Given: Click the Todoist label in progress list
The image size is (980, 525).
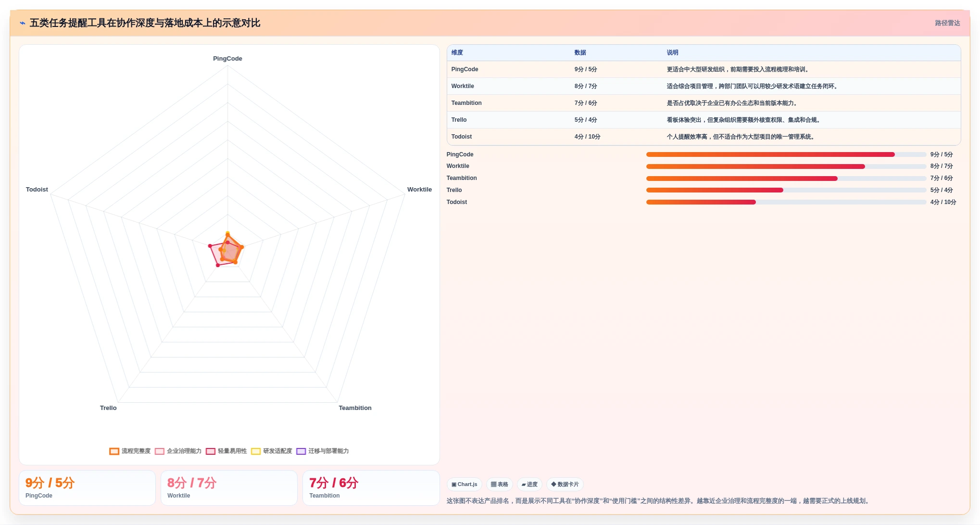Looking at the screenshot, I should click(x=457, y=202).
